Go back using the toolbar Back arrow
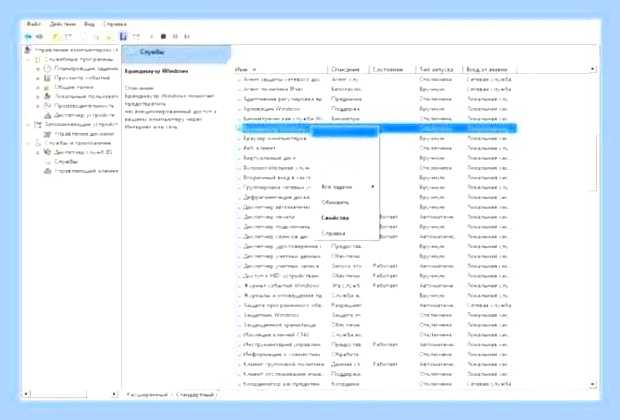The width and height of the screenshot is (620, 420). pyautogui.click(x=28, y=36)
